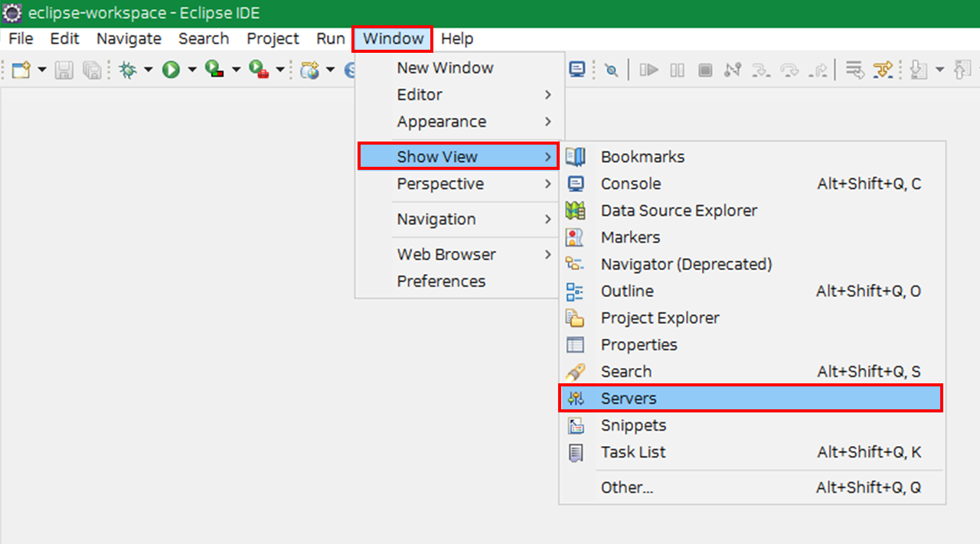Show the Outline view

click(752, 291)
